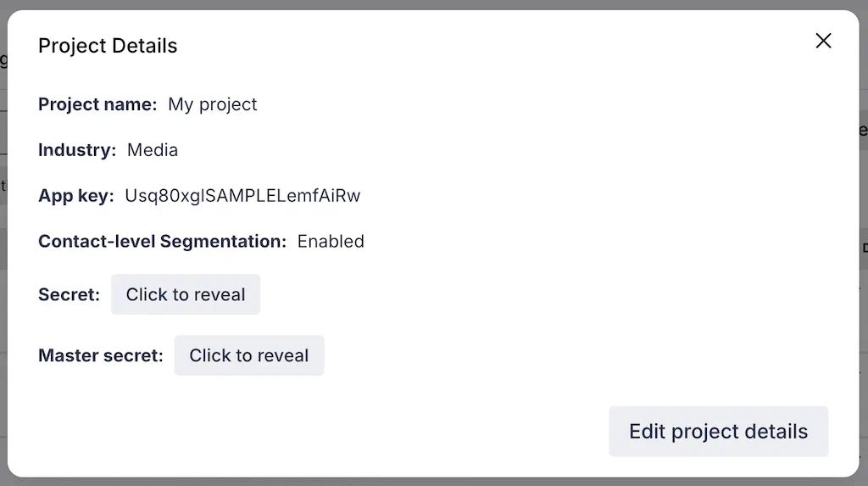Click blank dialog area left of Edit button
Viewport: 868px width, 486px height.
click(x=339, y=431)
